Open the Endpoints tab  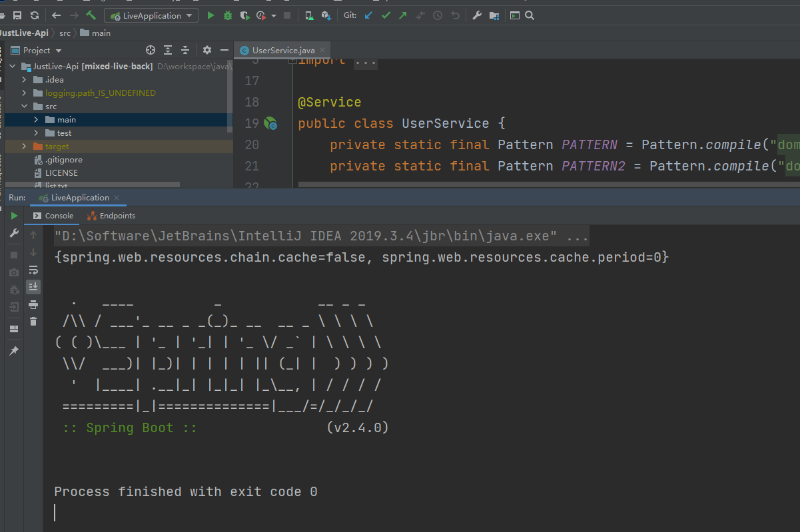[111, 216]
